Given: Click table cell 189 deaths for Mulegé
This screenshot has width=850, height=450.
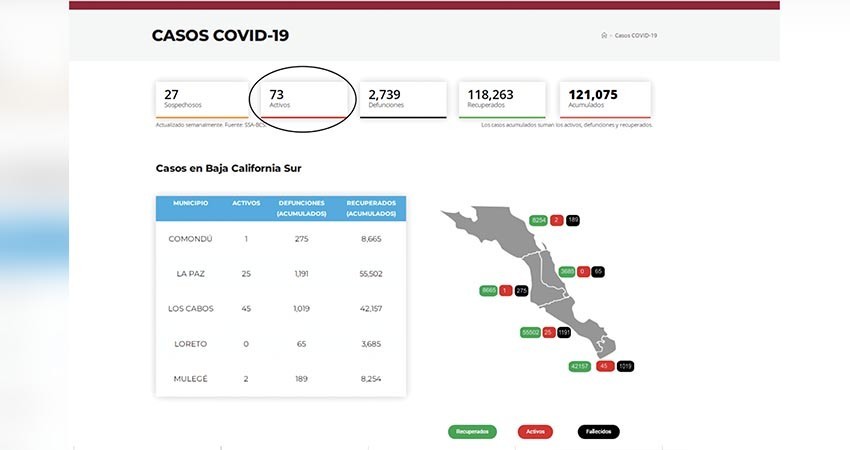Looking at the screenshot, I should 301,378.
